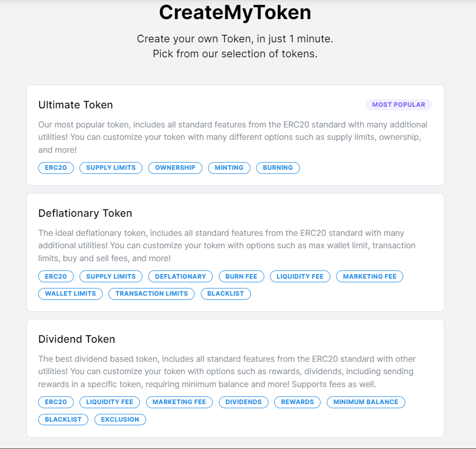Screen dimensions: 476x449
Task: Click the MOST POPULAR badge
Action: point(399,105)
